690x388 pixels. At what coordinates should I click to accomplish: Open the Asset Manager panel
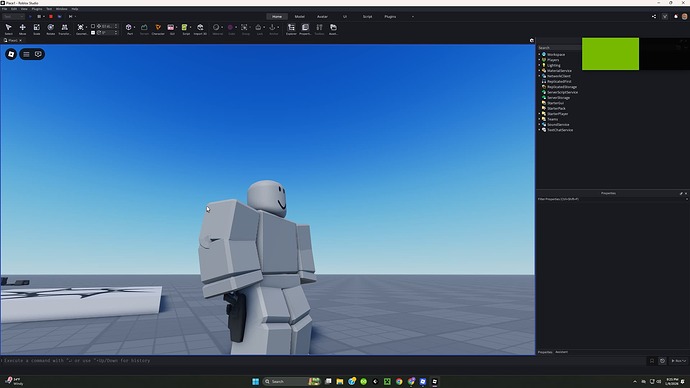[334, 29]
